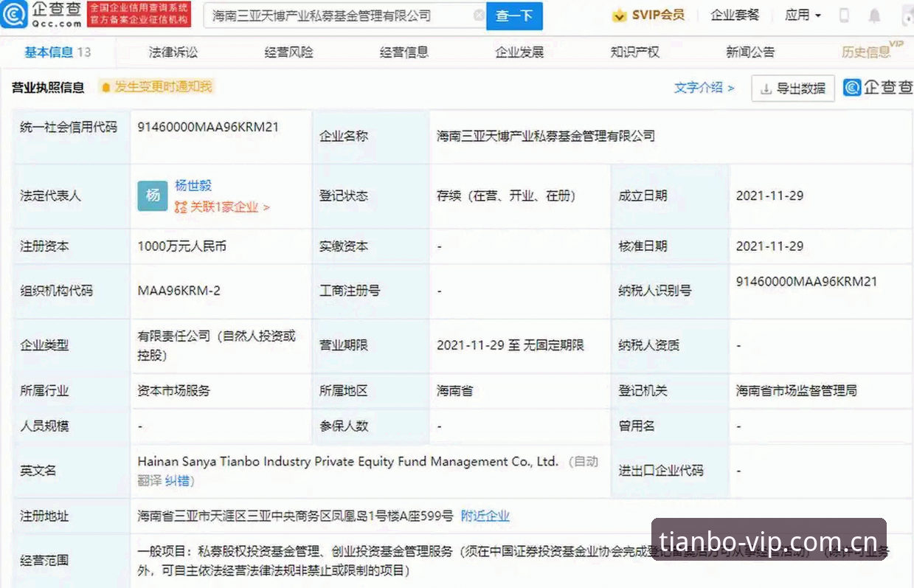The image size is (914, 588).
Task: Open the notifications bell icon
Action: coord(875,15)
